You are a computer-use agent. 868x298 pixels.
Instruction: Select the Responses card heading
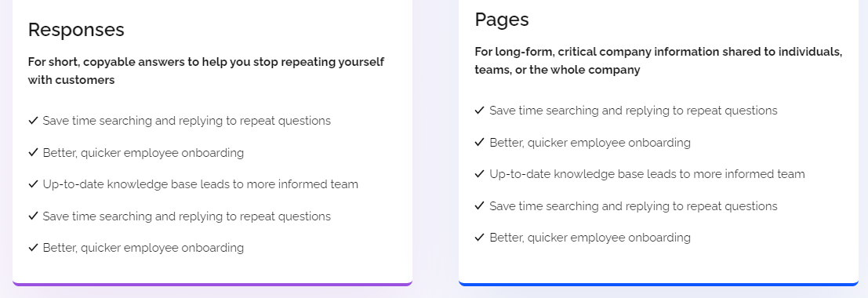point(76,30)
